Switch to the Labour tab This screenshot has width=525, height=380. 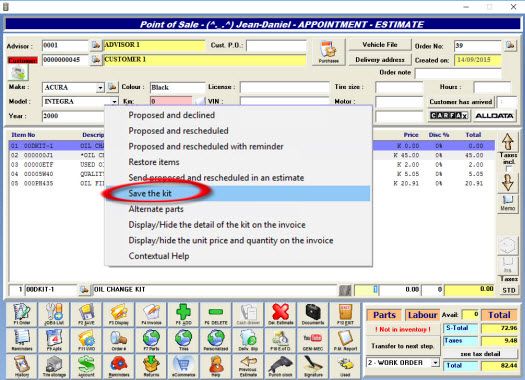(422, 315)
